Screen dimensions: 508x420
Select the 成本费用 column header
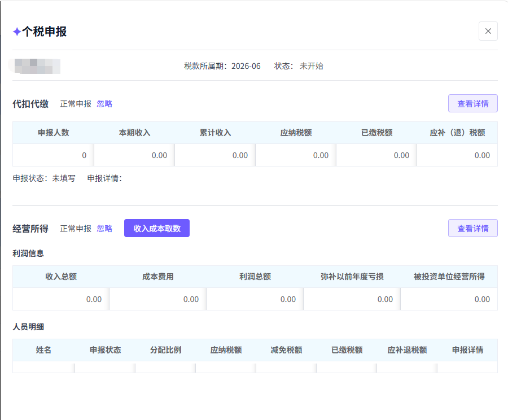point(158,277)
